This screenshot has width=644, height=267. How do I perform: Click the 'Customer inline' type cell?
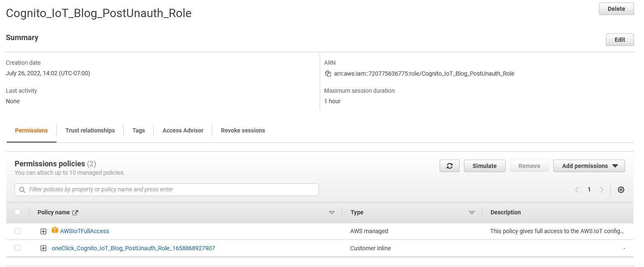click(x=371, y=248)
